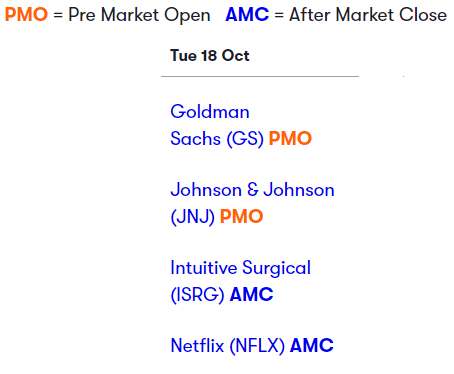The image size is (454, 374).
Task: Click the 'Pre Market Open' legend text
Action: 139,15
